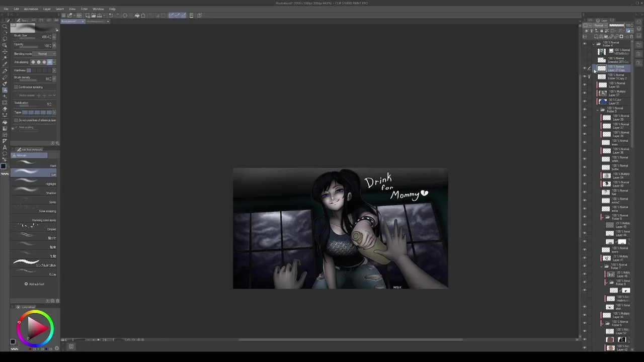644x362 pixels.
Task: Open the Anti-aliasing options dropdown arrow
Action: 54,62
